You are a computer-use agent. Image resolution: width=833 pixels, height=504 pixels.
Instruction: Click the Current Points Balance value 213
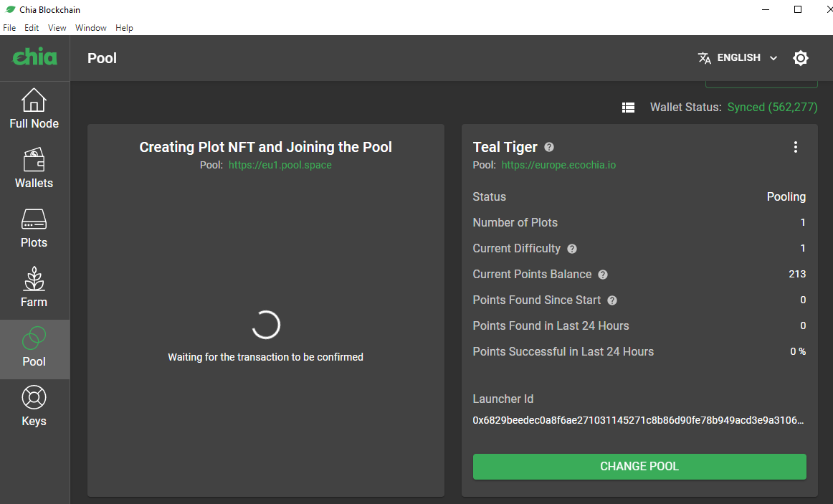[x=797, y=274]
